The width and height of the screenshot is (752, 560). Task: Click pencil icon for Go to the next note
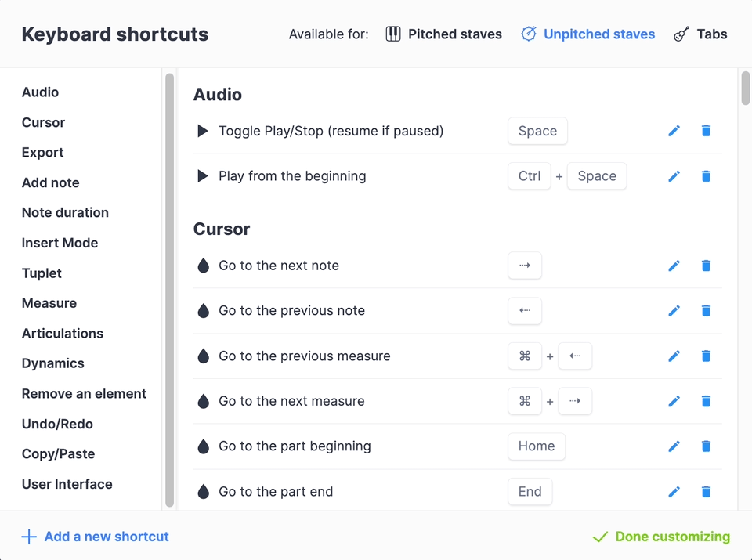click(674, 266)
